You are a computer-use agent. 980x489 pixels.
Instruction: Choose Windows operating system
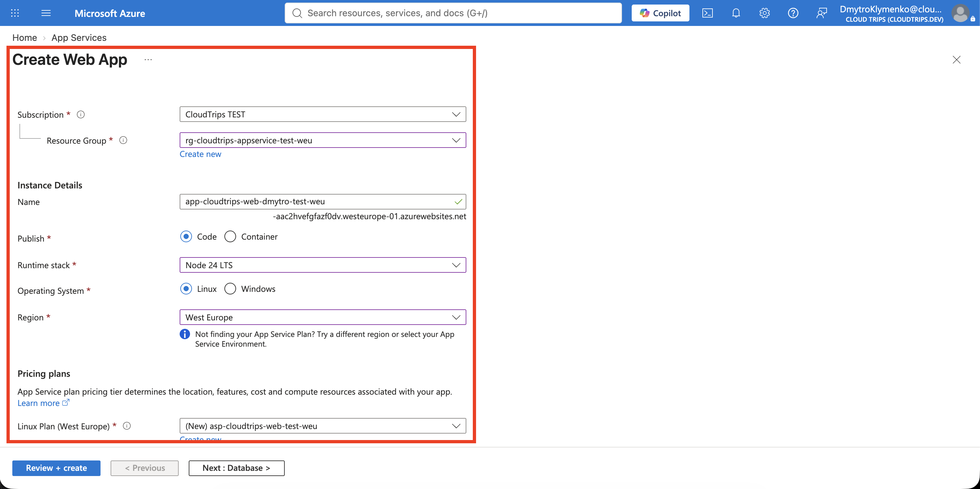click(x=230, y=289)
